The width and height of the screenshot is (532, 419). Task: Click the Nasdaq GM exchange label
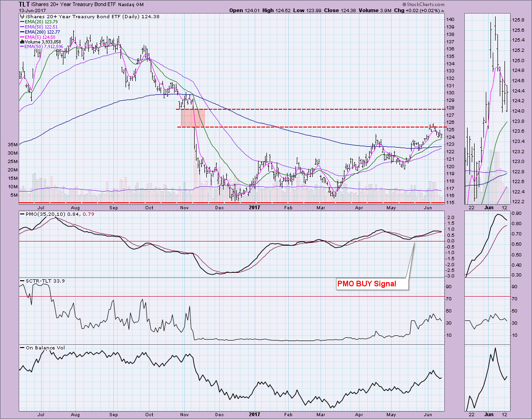click(131, 4)
